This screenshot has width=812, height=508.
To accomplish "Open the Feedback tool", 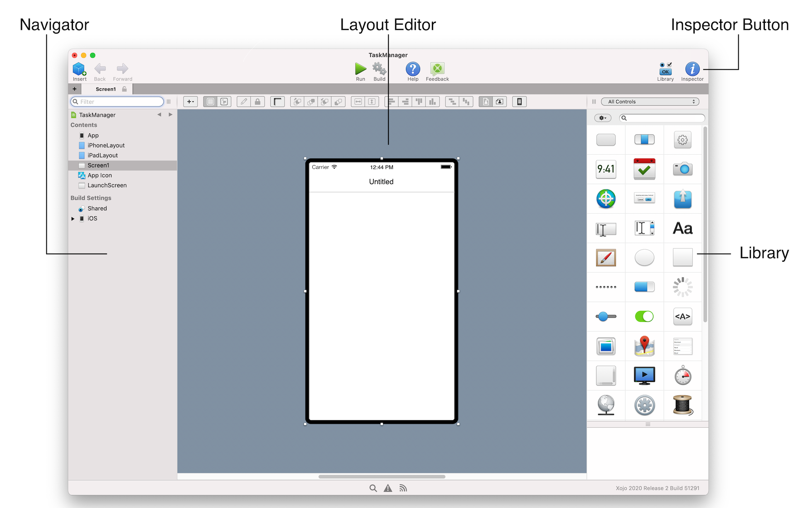I will pos(437,69).
